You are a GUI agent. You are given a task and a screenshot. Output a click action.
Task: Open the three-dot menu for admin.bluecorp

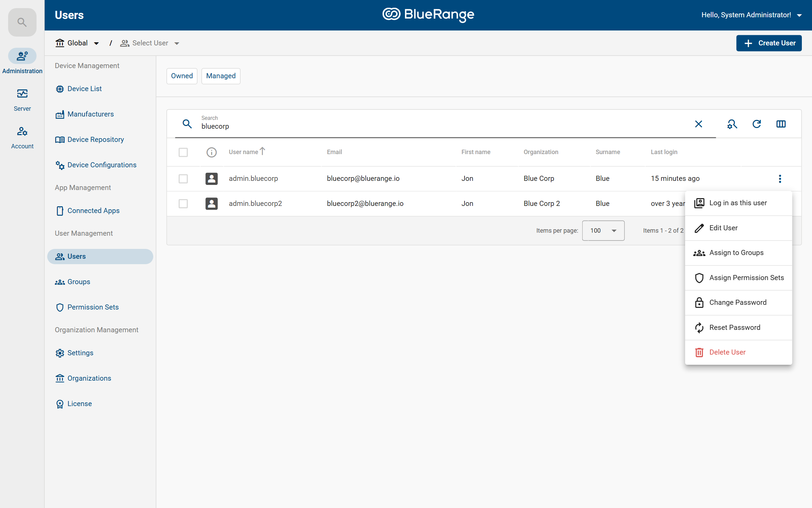point(780,178)
